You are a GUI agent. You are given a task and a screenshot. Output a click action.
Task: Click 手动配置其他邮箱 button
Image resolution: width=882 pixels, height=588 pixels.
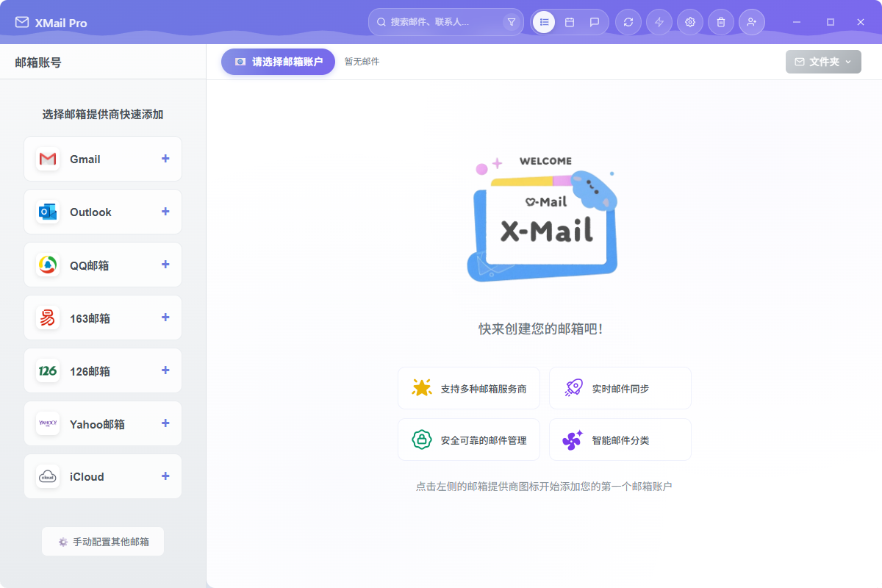tap(102, 541)
